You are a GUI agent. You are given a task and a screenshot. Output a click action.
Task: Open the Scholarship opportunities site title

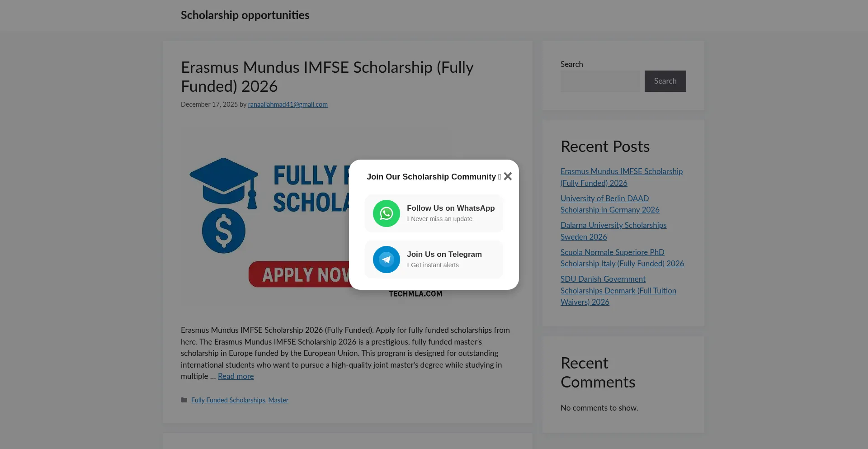pos(245,15)
